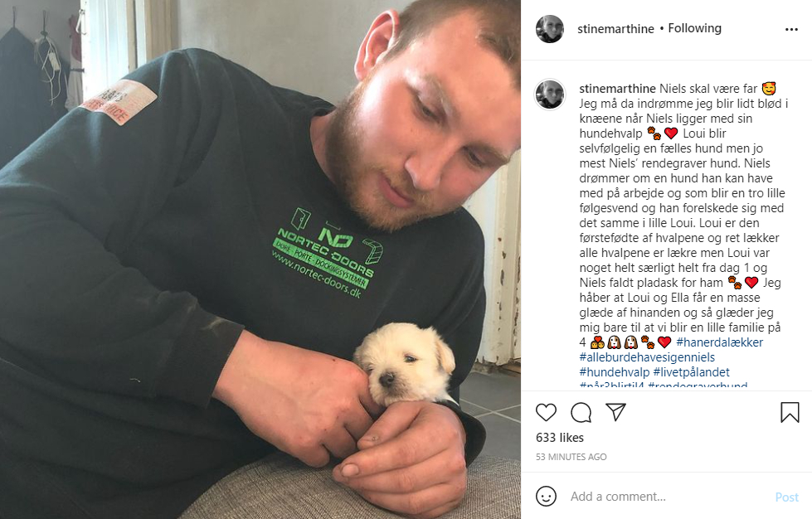812x519 pixels.
Task: Open the comment speech bubble icon
Action: click(x=581, y=412)
